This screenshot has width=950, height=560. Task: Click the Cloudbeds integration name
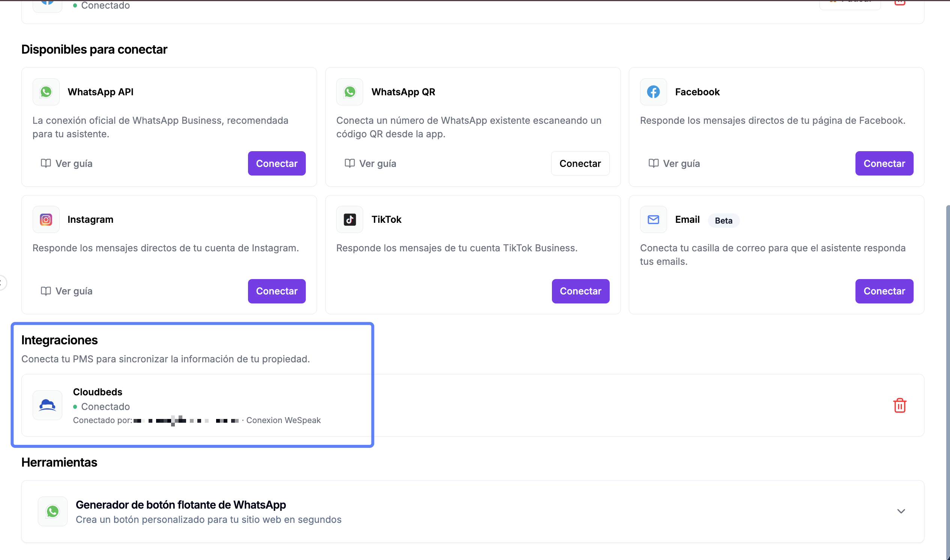(98, 392)
